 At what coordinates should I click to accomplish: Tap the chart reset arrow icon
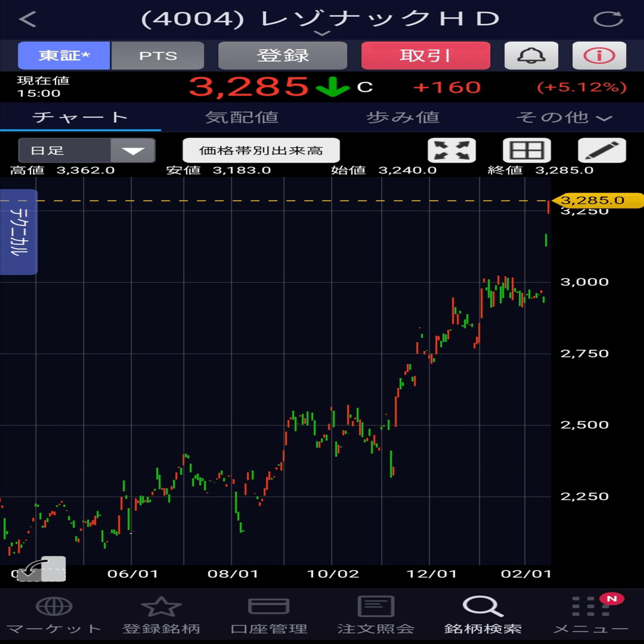coord(41,569)
